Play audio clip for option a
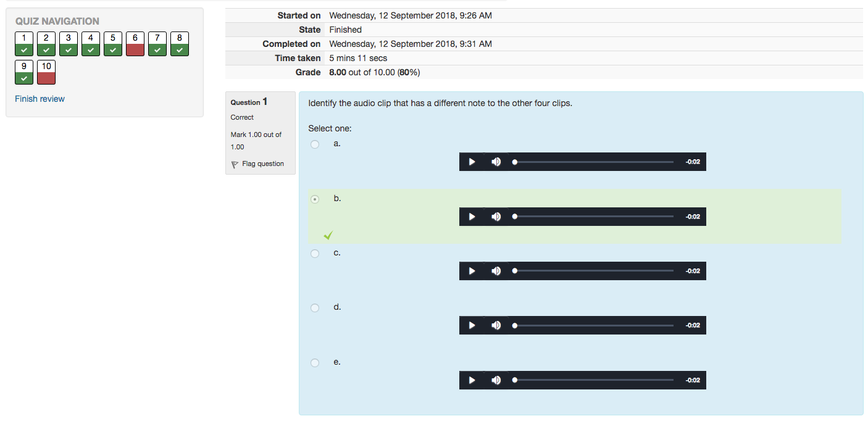 click(472, 162)
